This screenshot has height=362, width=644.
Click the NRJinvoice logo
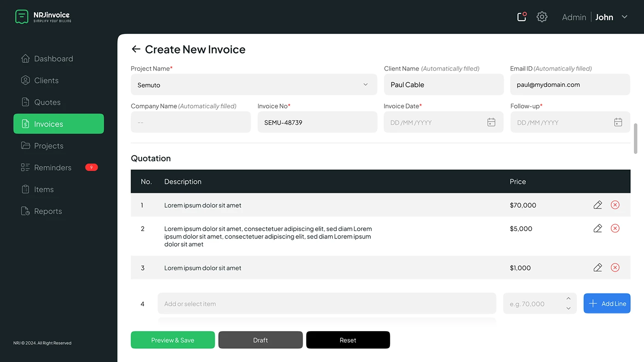[43, 17]
